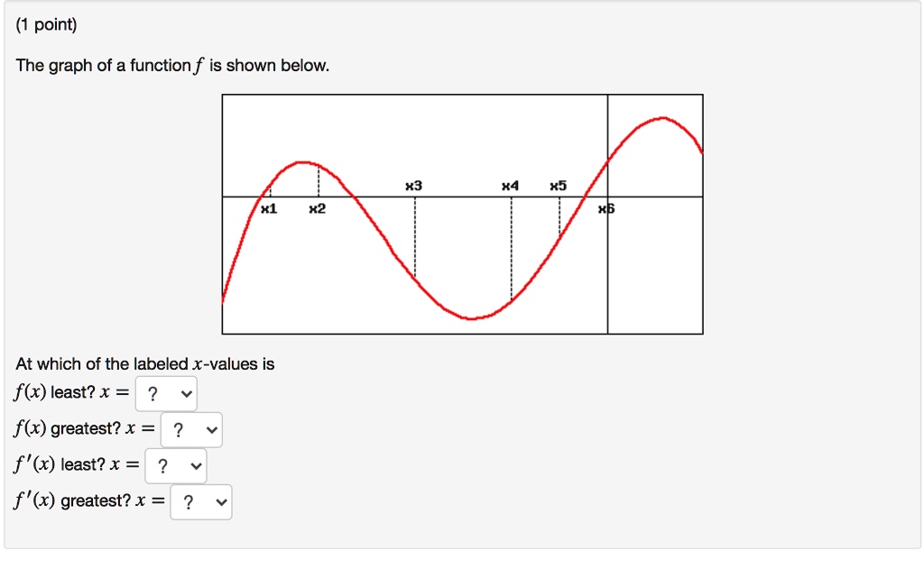
Task: Select the question mark in the f(x) least box
Action: (152, 394)
